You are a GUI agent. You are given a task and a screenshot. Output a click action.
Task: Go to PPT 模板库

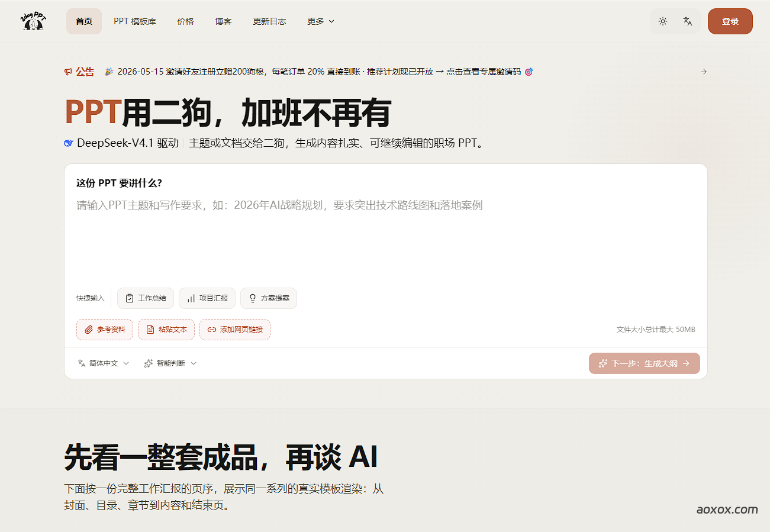135,21
